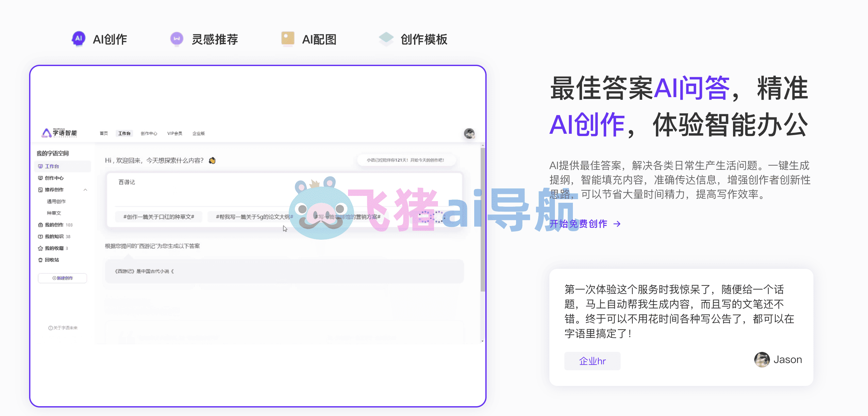Image resolution: width=868 pixels, height=416 pixels.
Task: Open the AI配图 tab
Action: coord(319,40)
